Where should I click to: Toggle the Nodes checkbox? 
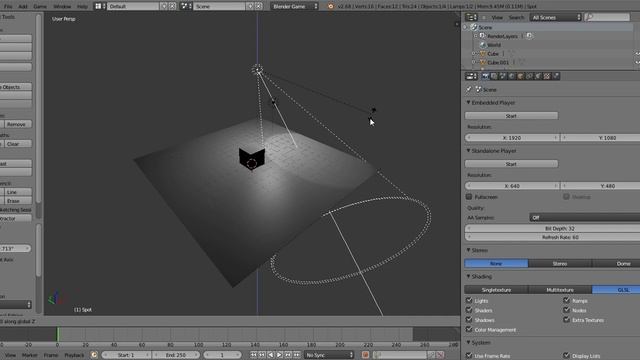coord(567,310)
